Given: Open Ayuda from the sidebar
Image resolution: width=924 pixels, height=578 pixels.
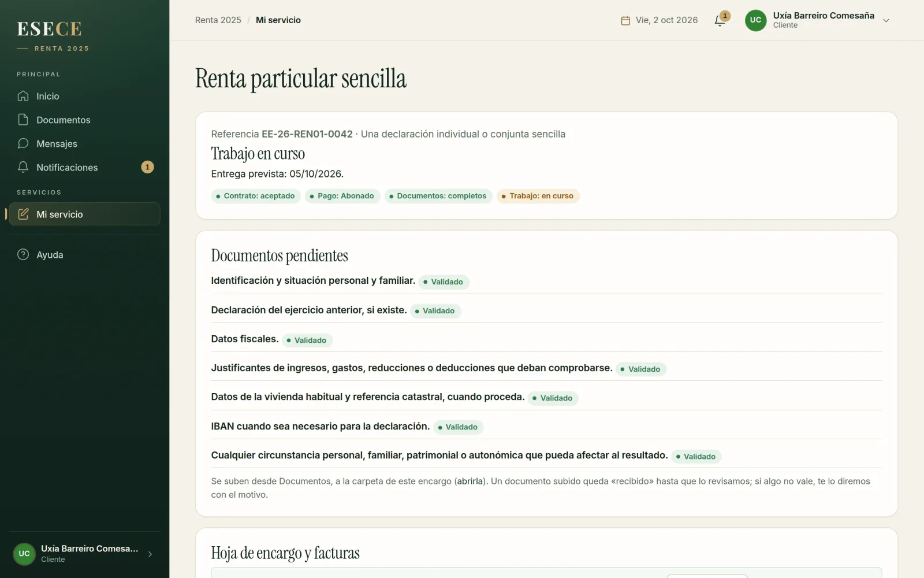Looking at the screenshot, I should (x=84, y=254).
